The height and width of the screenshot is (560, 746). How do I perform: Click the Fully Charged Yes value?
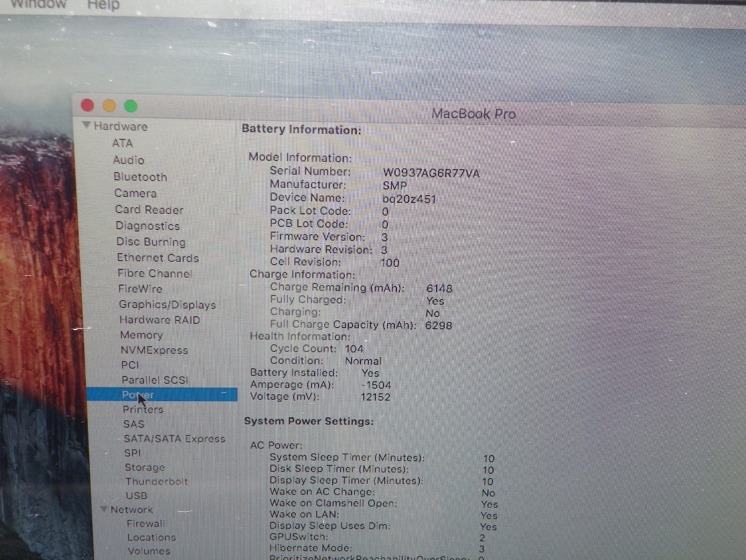coord(435,301)
